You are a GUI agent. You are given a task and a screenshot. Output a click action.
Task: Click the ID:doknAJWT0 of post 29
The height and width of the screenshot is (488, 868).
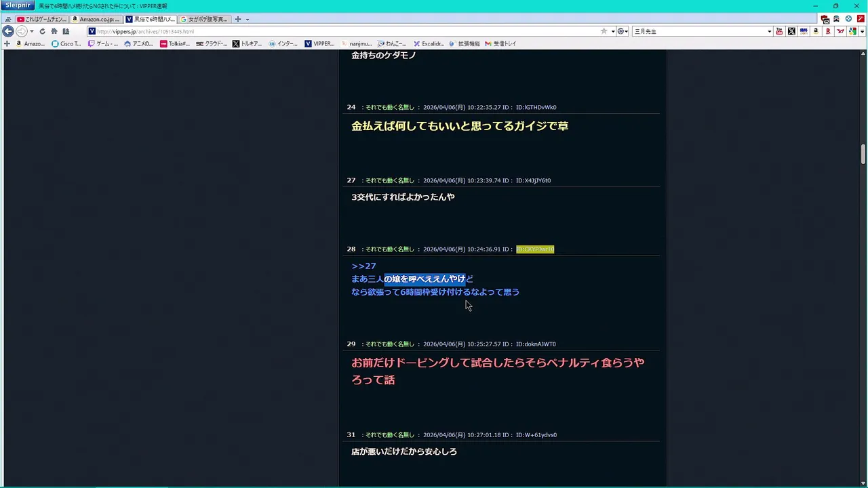pos(536,344)
